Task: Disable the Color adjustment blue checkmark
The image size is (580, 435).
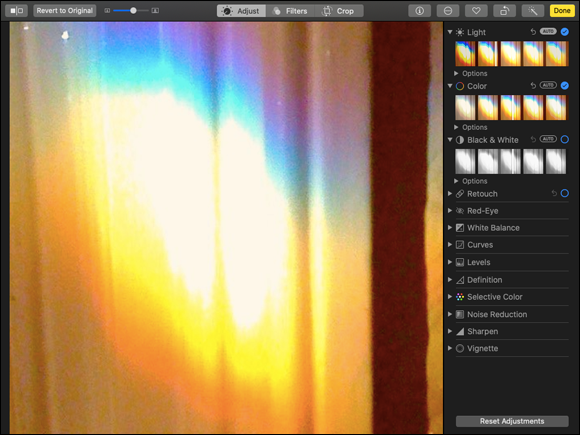Action: [565, 86]
